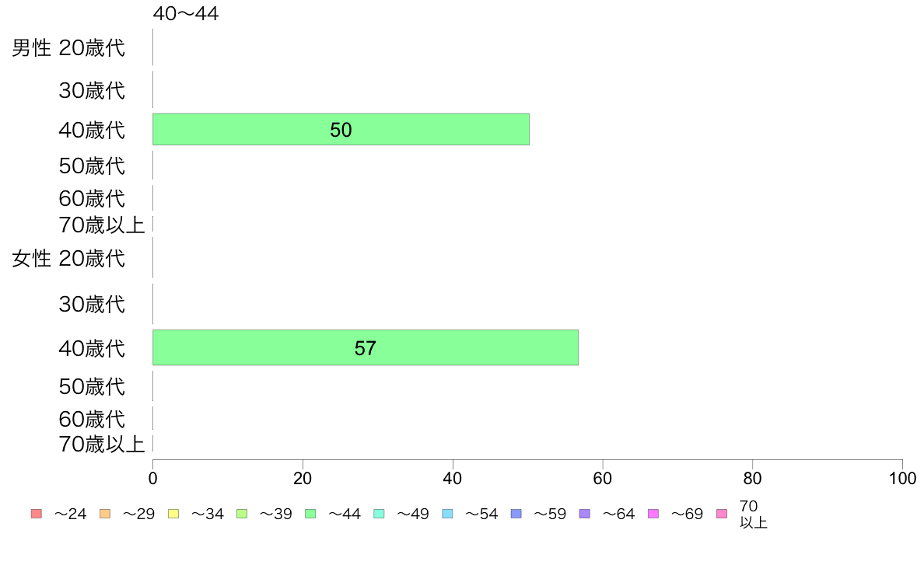The width and height of the screenshot is (924, 572).
Task: Click the ~39 light green legend swatch
Action: [x=242, y=514]
